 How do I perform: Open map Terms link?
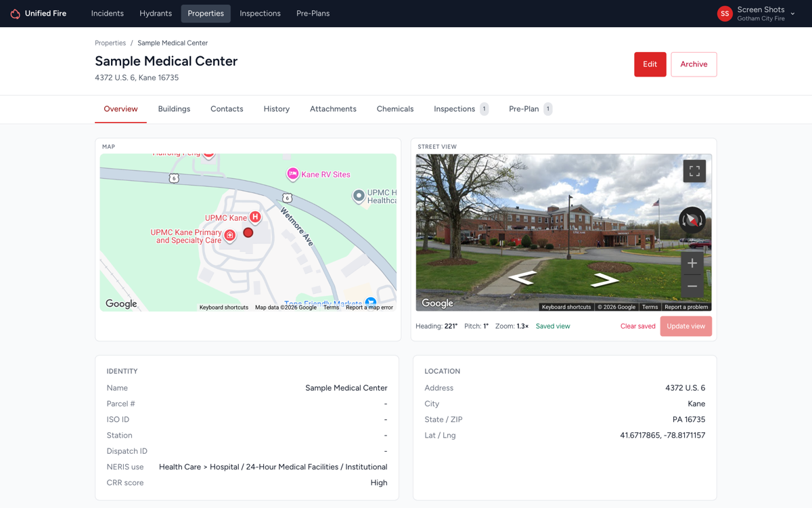tap(331, 308)
